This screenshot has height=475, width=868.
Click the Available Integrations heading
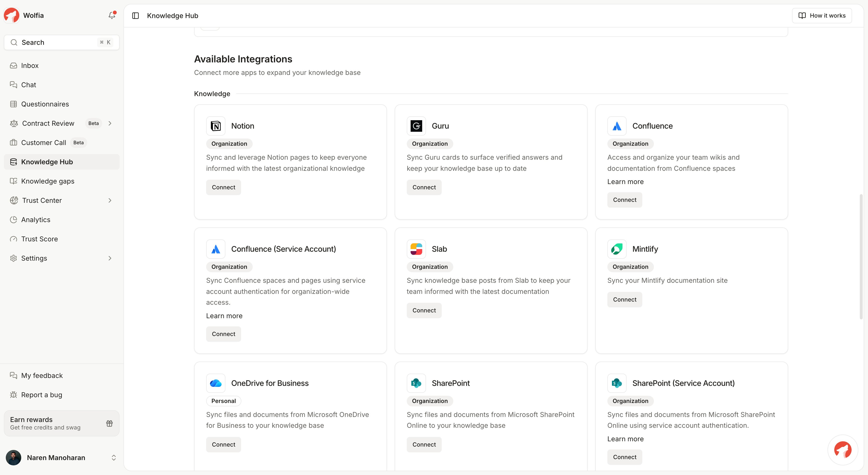pos(243,59)
